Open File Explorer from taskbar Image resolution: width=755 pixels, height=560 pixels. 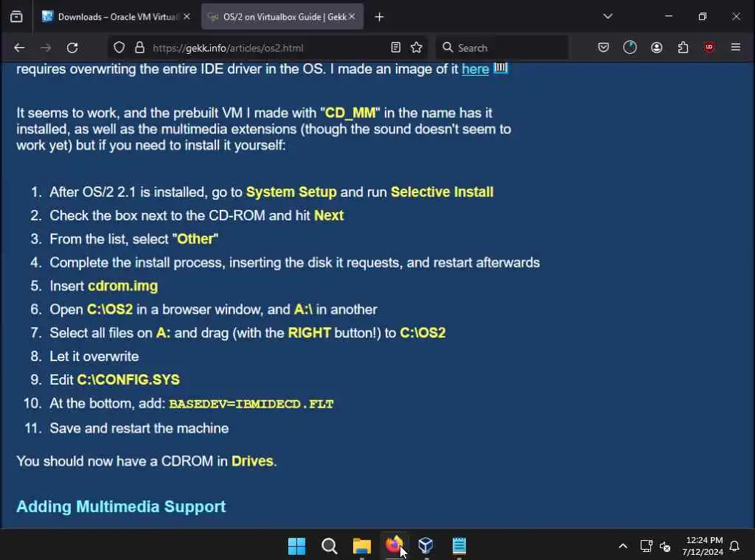361,546
